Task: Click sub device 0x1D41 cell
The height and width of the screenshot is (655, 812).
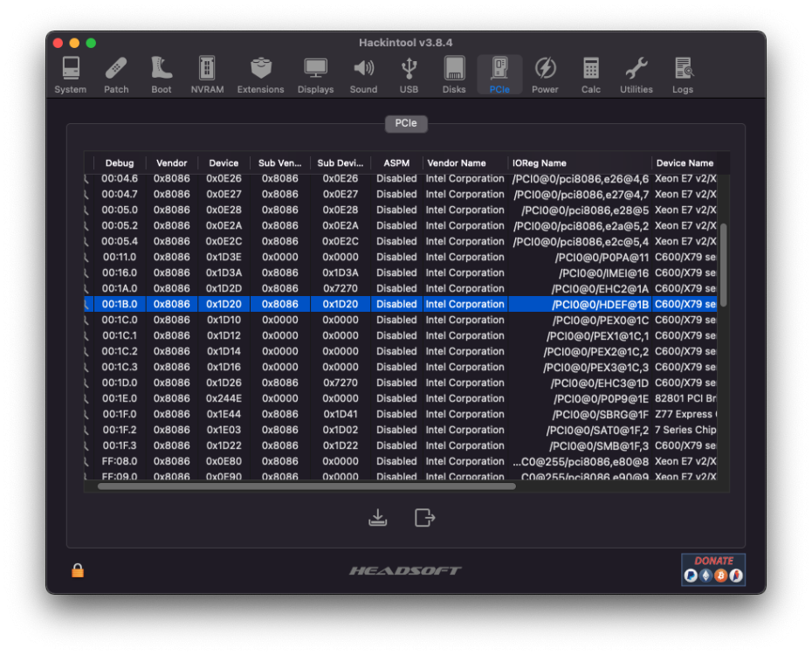Action: tap(341, 414)
